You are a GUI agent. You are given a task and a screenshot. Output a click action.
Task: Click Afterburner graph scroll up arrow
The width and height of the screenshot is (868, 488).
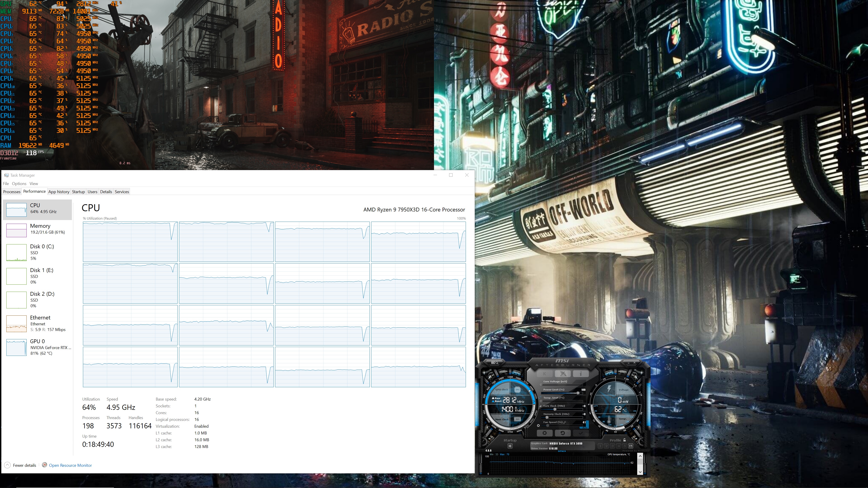[x=640, y=456]
